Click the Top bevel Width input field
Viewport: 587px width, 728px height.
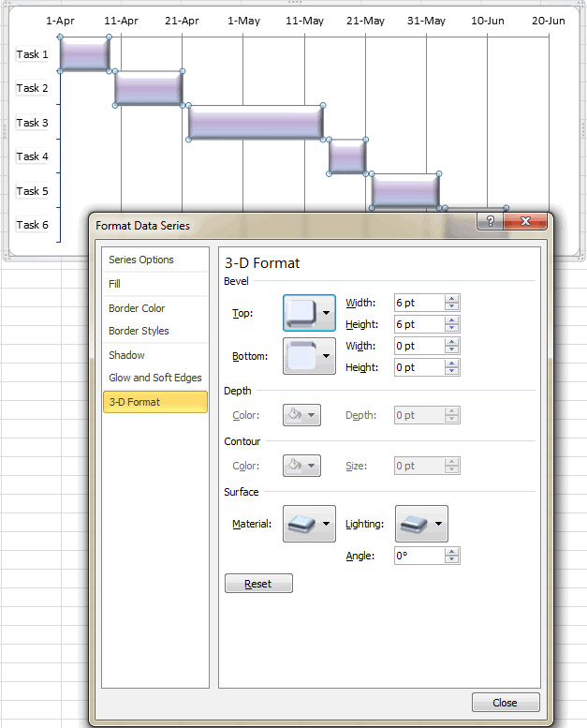(x=418, y=303)
